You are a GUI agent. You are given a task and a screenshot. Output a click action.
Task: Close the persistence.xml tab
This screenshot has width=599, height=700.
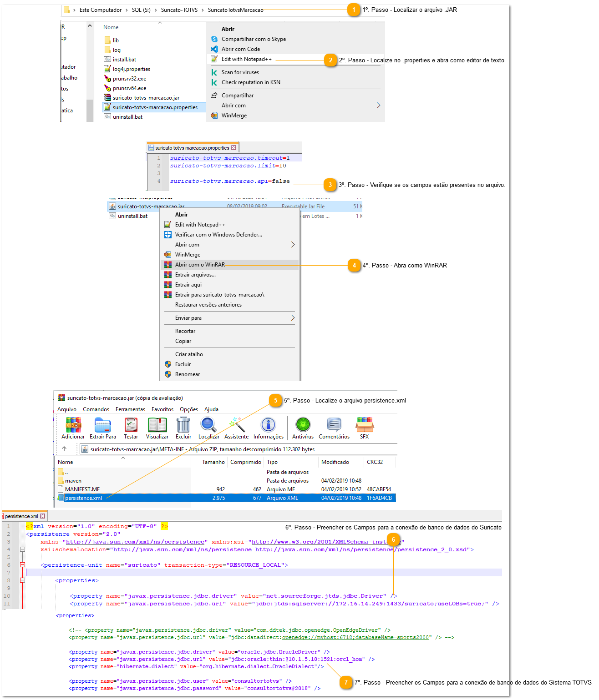43,516
